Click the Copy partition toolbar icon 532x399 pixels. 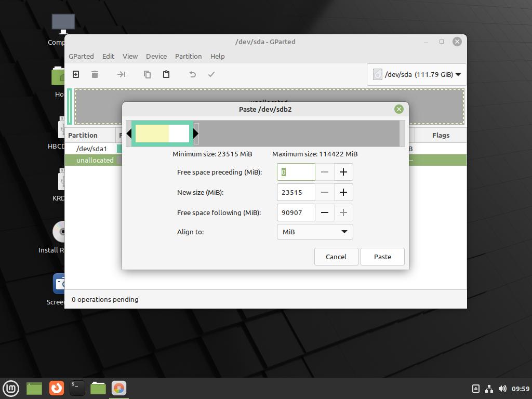tap(147, 74)
